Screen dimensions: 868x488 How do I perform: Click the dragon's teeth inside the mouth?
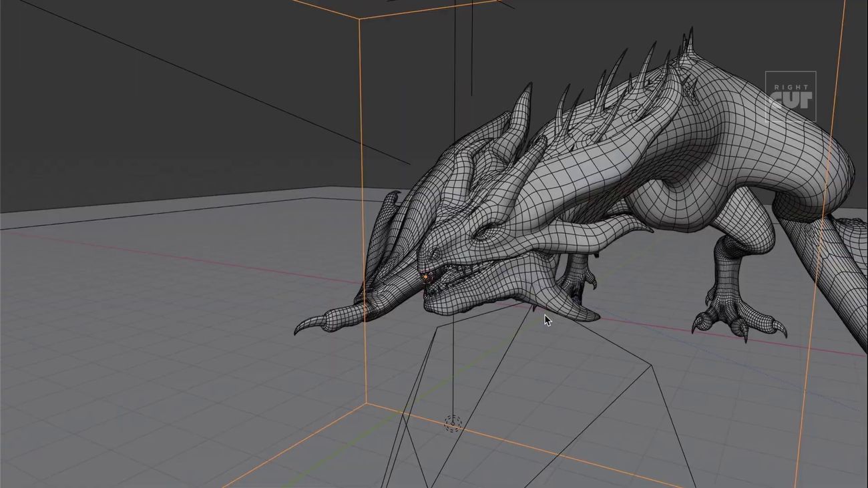coord(467,271)
